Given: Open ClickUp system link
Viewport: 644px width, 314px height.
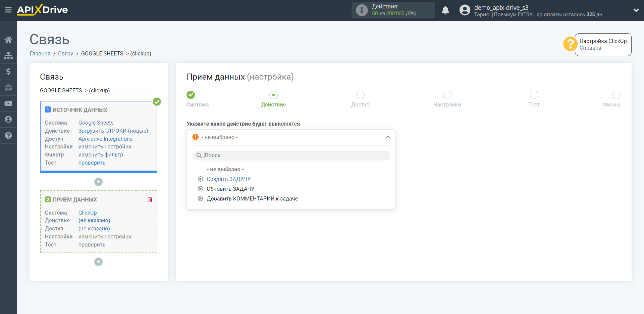Looking at the screenshot, I should tap(88, 213).
